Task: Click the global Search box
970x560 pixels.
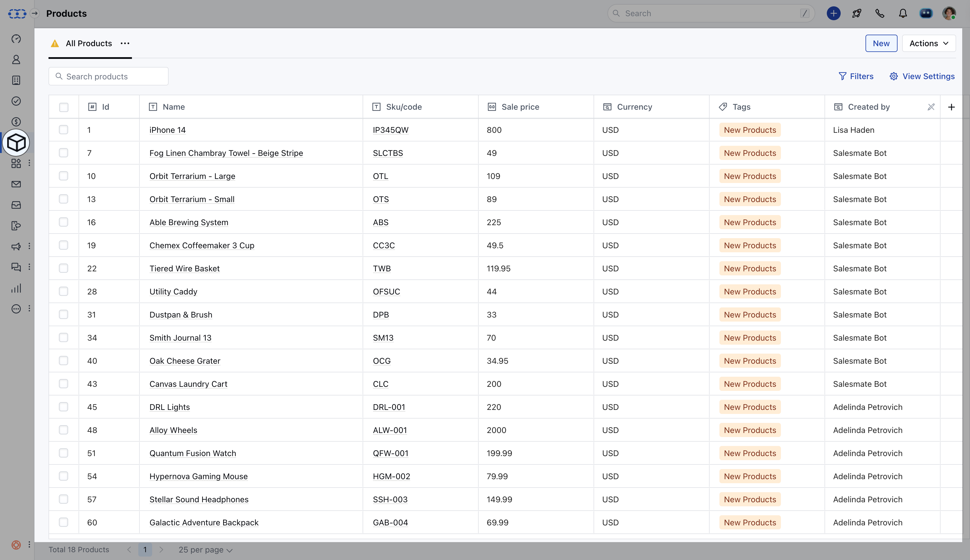Action: tap(711, 14)
